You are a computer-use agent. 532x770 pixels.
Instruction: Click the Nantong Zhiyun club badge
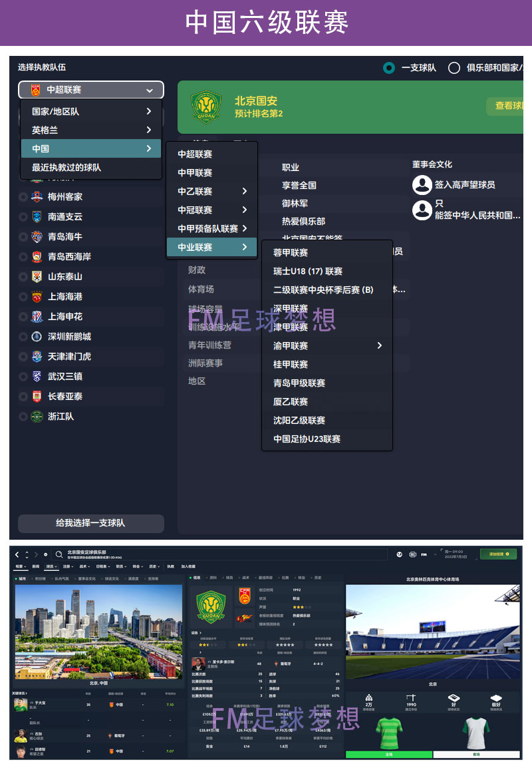[x=37, y=216]
